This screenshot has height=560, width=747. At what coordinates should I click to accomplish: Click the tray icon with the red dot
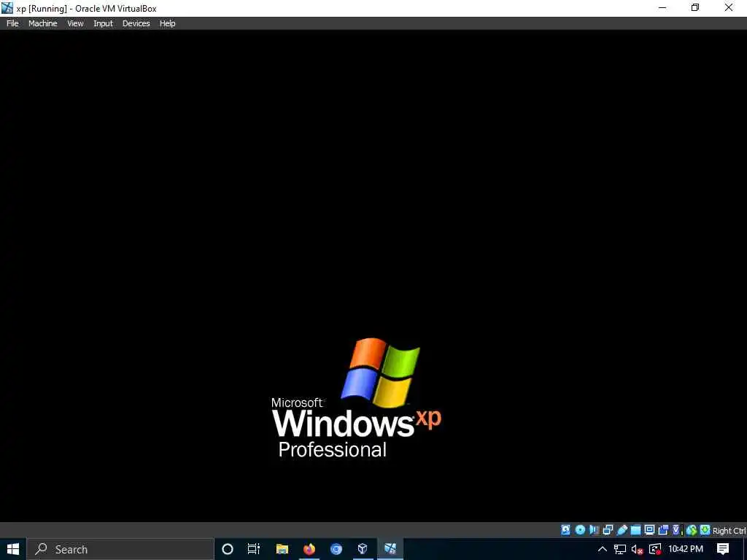click(656, 550)
